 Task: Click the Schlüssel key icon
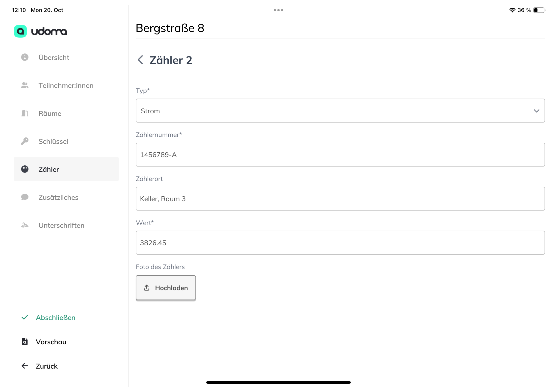25,141
